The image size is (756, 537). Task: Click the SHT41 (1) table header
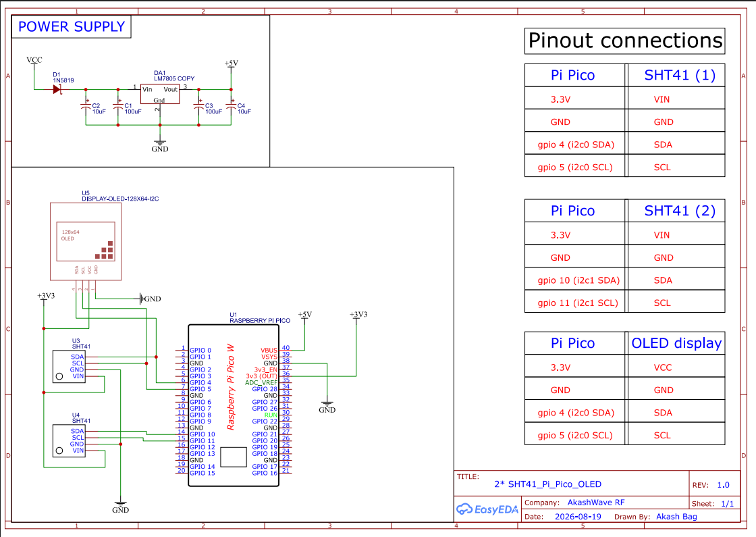coord(680,75)
